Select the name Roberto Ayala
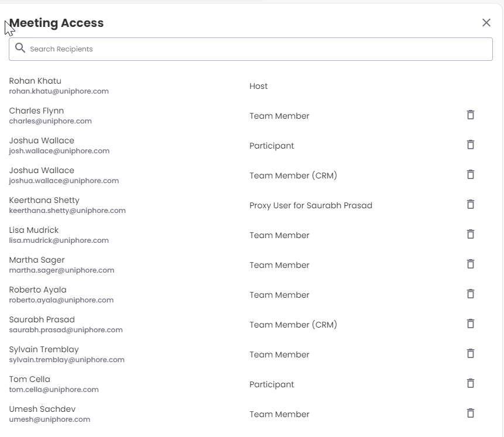The width and height of the screenshot is (504, 437). pos(37,290)
